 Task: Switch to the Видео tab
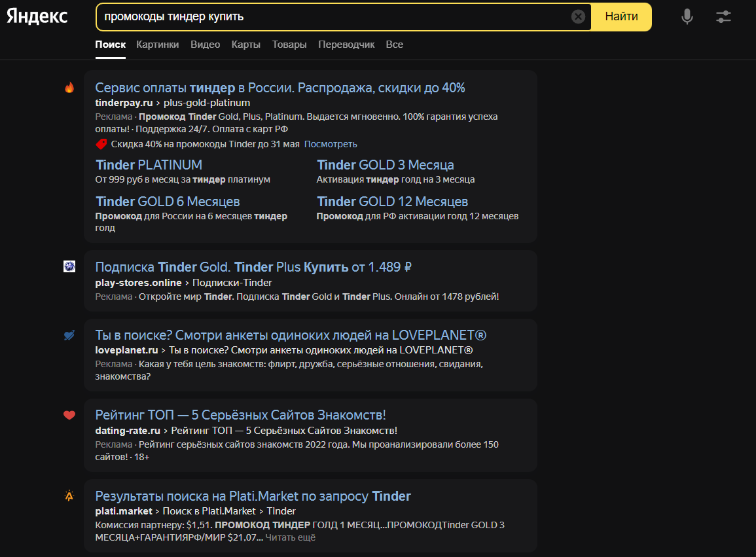(206, 45)
